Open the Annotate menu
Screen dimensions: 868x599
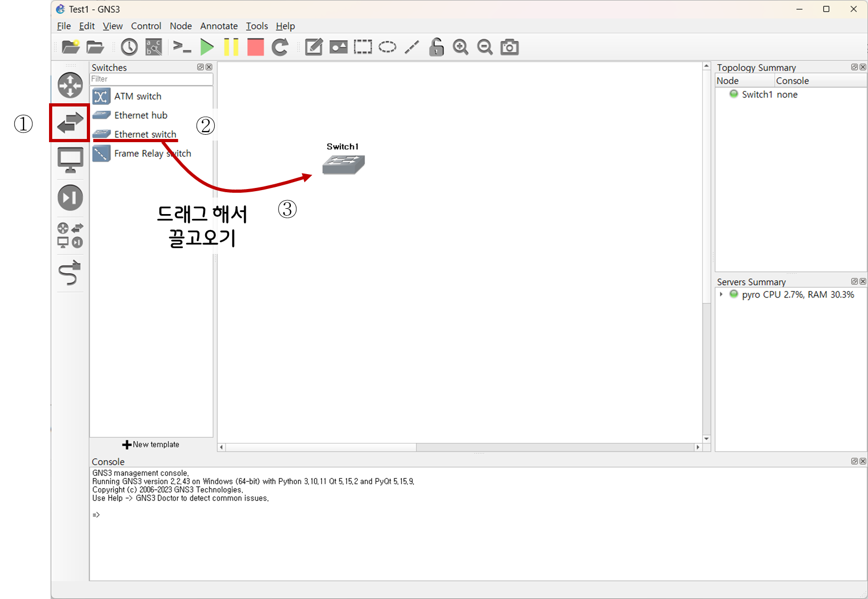click(x=219, y=26)
